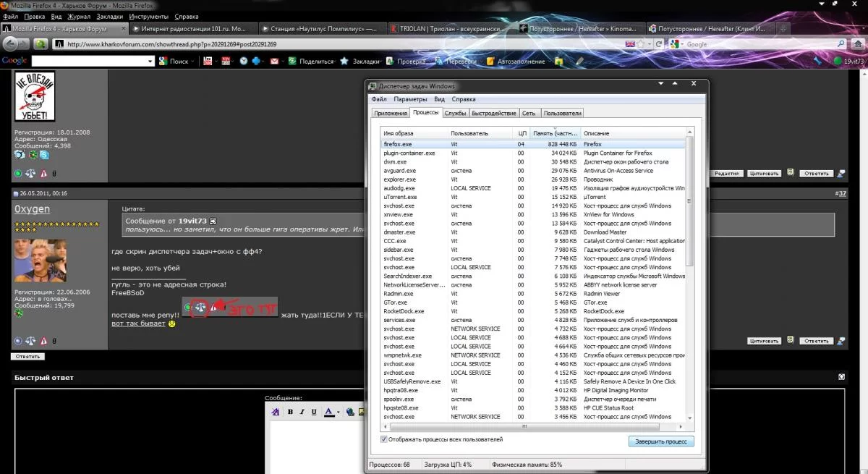This screenshot has width=868, height=474.
Task: Open the Параметры menu in Task Manager
Action: pyautogui.click(x=410, y=99)
